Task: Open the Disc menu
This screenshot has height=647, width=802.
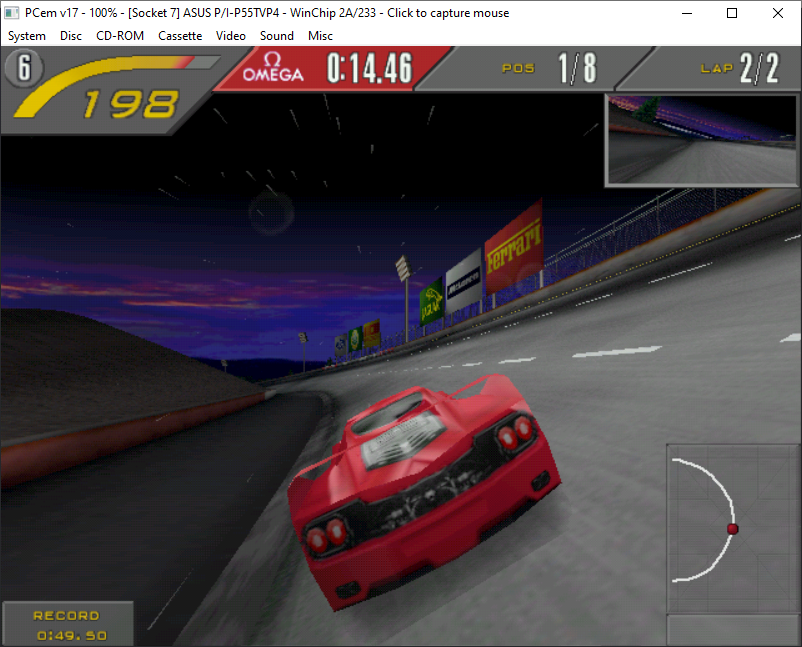Action: tap(71, 36)
